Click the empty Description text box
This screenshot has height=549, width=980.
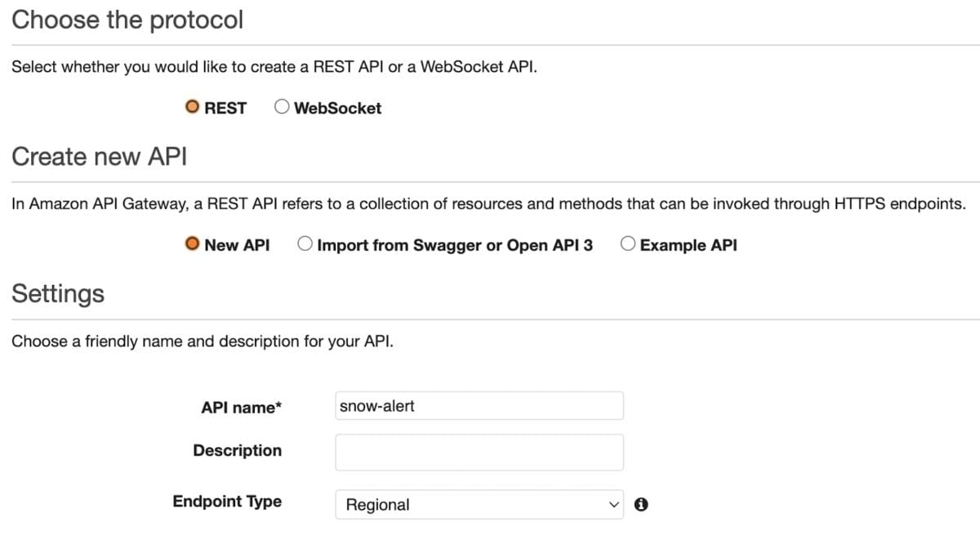(479, 452)
